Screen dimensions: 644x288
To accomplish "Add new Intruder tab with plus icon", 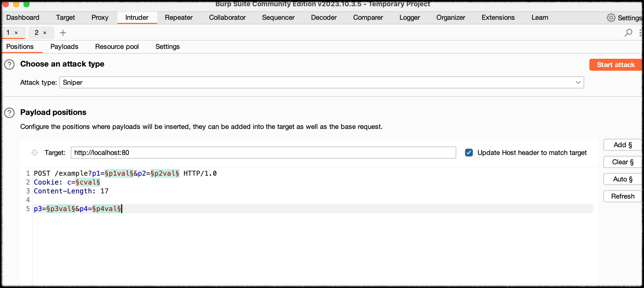I will (63, 33).
